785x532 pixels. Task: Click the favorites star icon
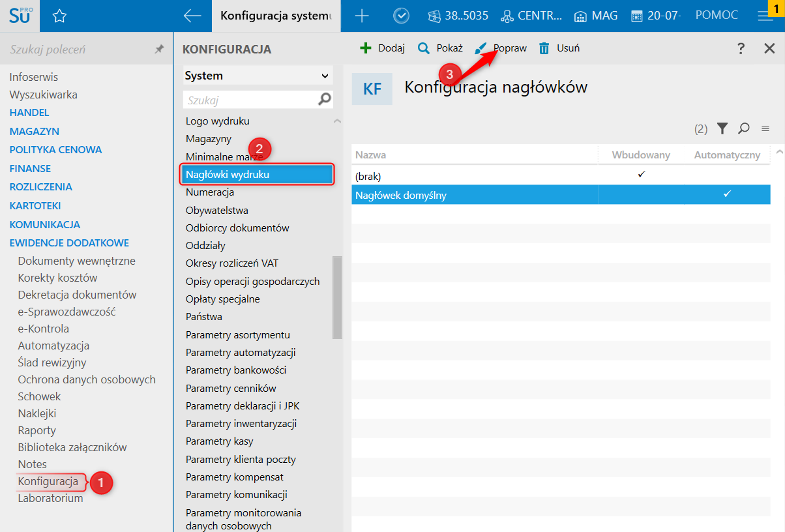[59, 16]
